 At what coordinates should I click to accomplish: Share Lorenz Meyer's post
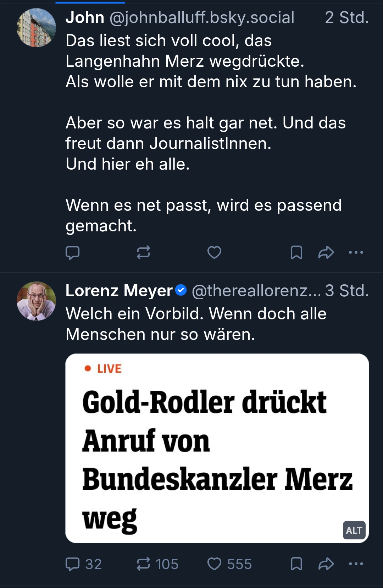(x=326, y=564)
